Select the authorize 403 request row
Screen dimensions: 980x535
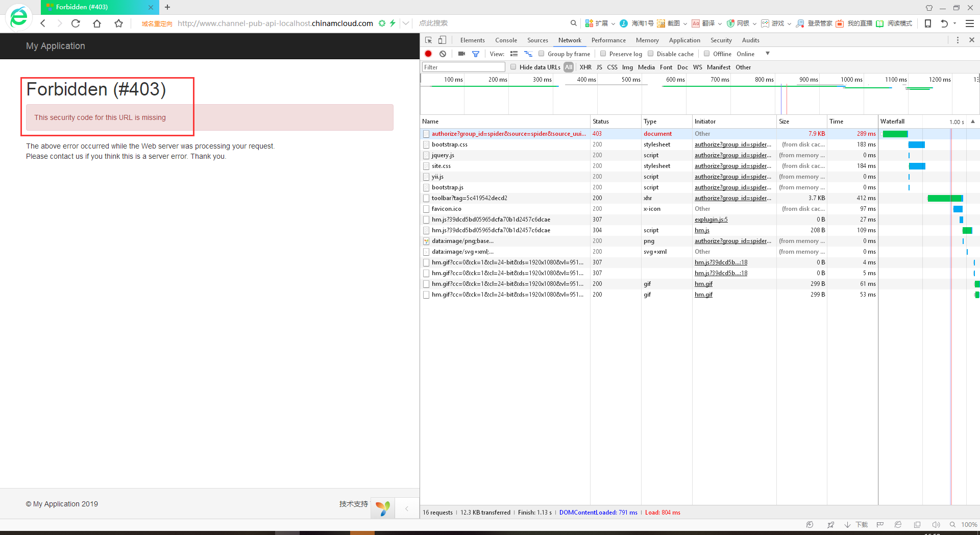click(x=508, y=134)
